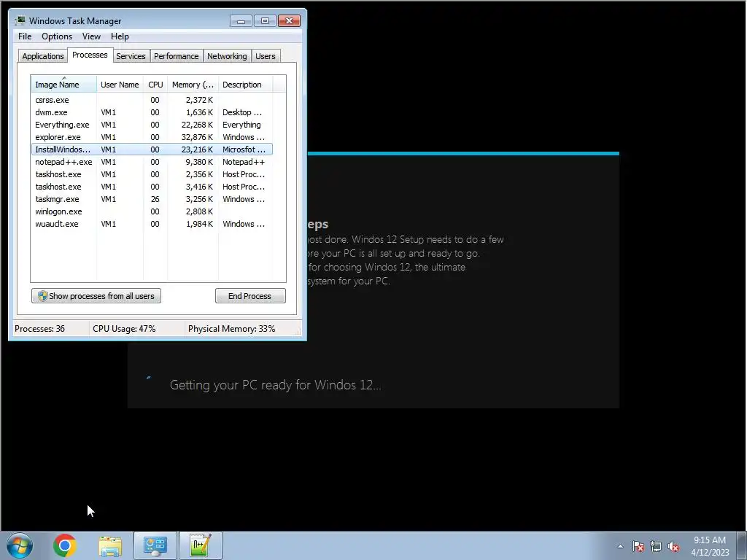
Task: Select the dwm.exe process row
Action: [x=152, y=112]
